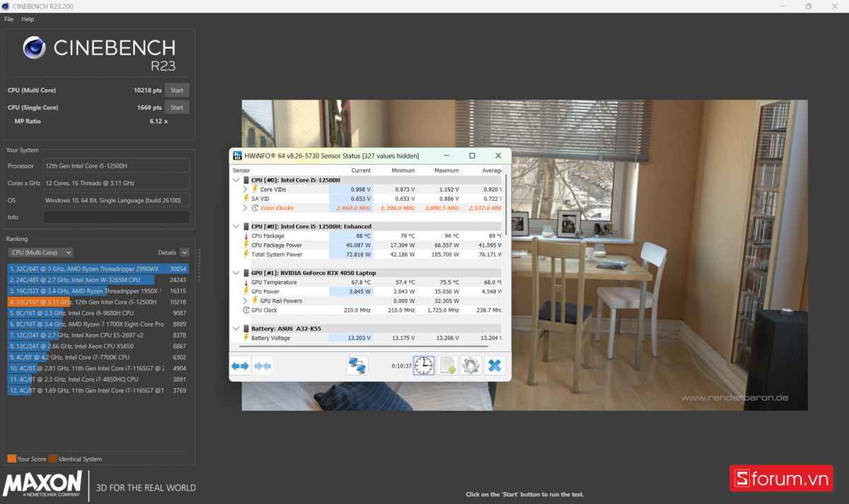This screenshot has height=504, width=849.
Task: Open the File menu
Action: [x=9, y=19]
